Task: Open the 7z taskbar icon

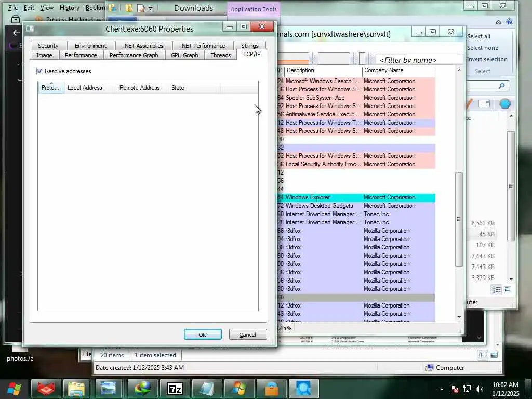Action: (175, 389)
